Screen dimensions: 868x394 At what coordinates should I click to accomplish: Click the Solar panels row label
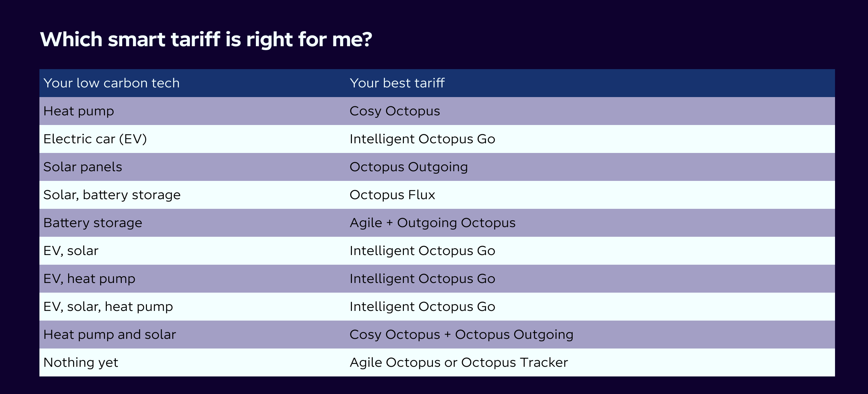[x=83, y=167]
